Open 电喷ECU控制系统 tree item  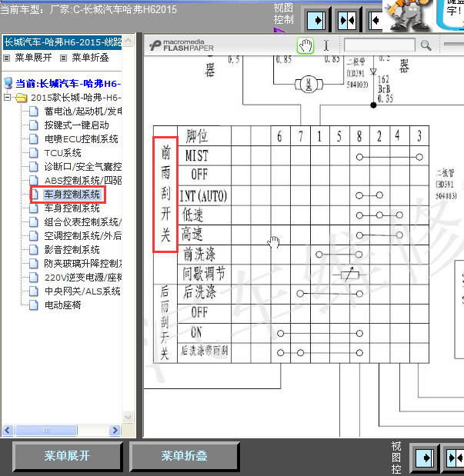click(x=81, y=139)
